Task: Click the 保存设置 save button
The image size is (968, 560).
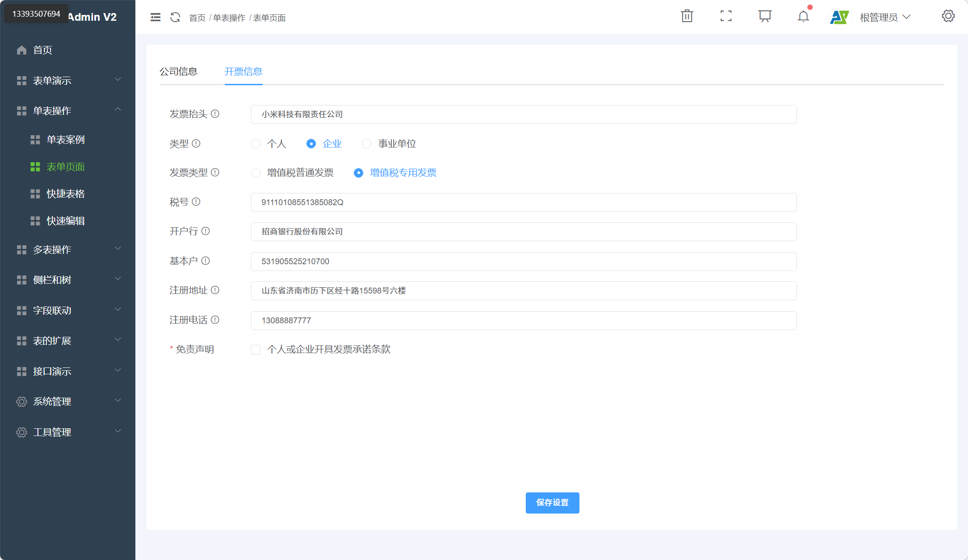Action: 552,503
